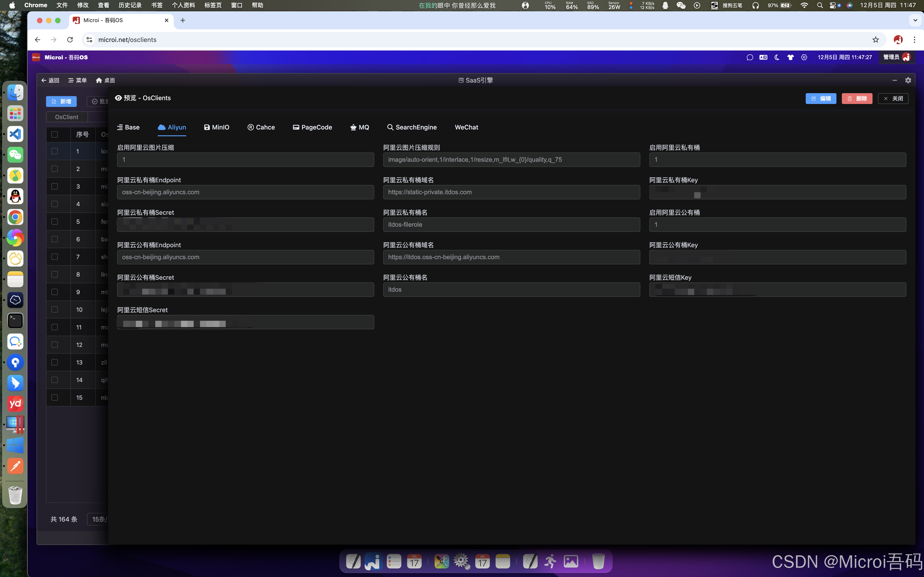Click the blue 编辑 button
Screen dimensions: 924x577
click(x=821, y=98)
